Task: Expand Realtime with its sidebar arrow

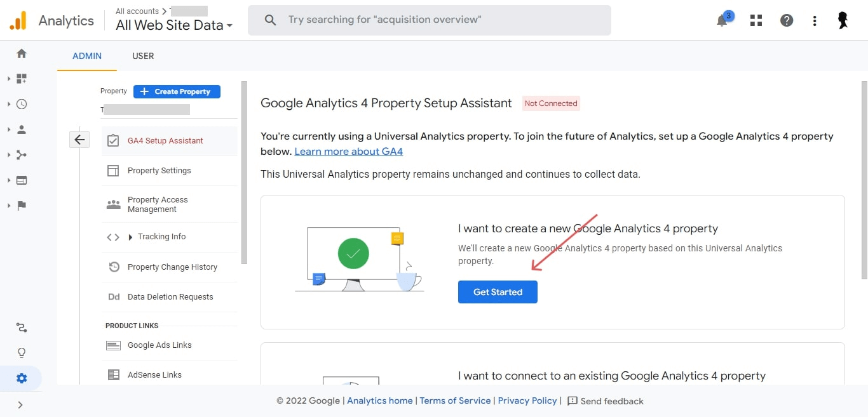Action: [9, 104]
